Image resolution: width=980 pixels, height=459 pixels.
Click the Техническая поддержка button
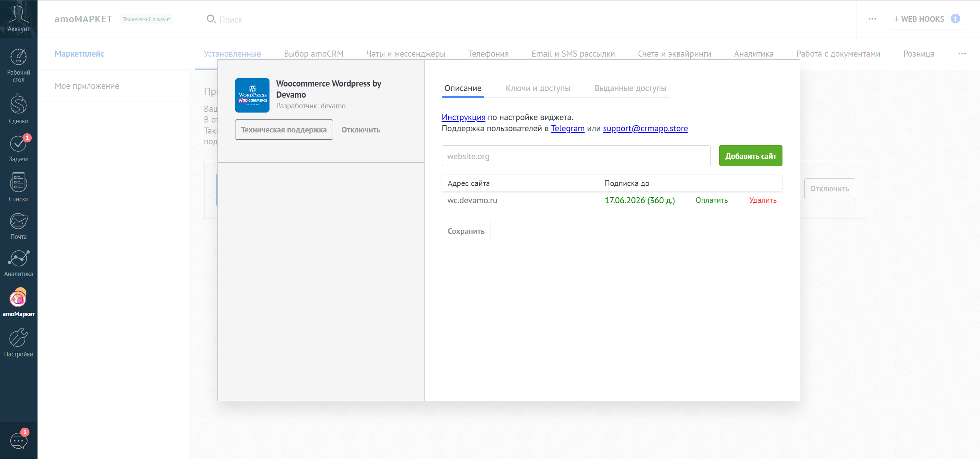point(284,130)
